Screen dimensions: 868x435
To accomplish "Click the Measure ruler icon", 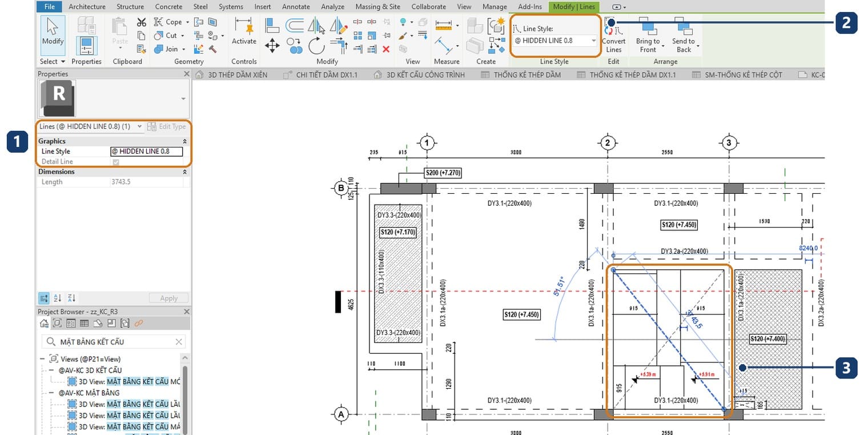I will [x=444, y=26].
